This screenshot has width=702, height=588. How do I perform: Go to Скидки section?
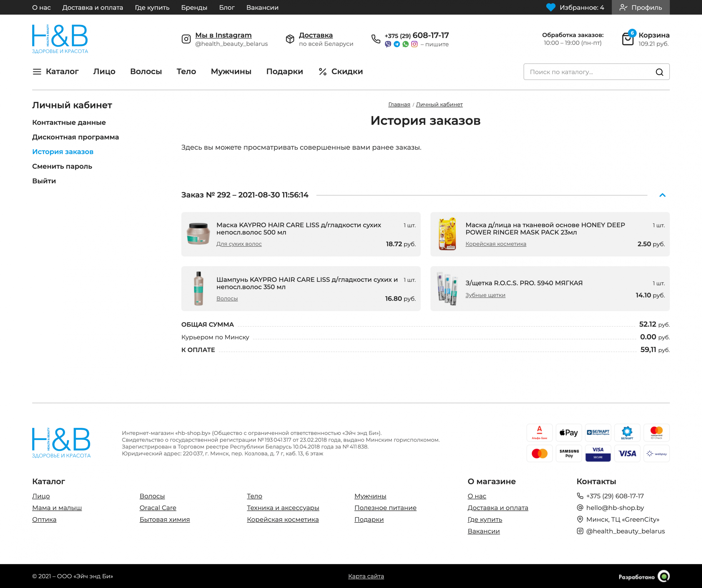pyautogui.click(x=347, y=72)
